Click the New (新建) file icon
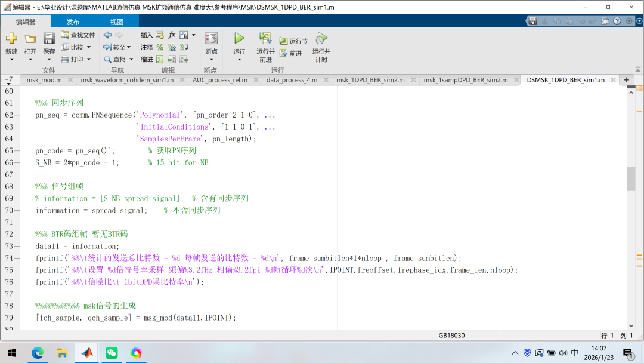Viewport: 644px width, 363px height. [x=11, y=39]
